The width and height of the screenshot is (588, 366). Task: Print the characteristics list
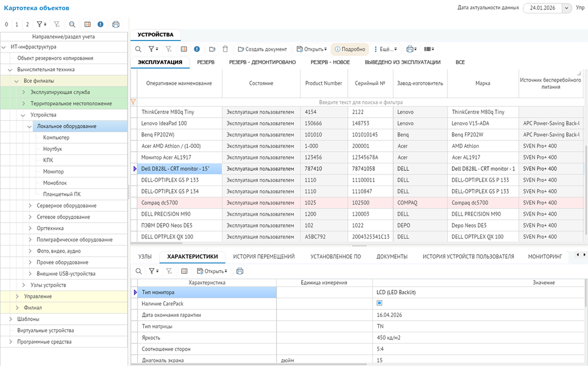240,271
